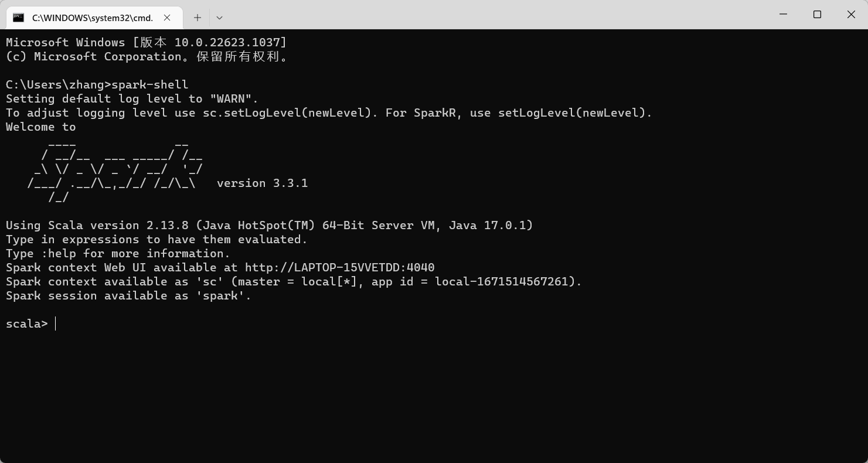Click the 'Welcome to' line

coord(41,127)
